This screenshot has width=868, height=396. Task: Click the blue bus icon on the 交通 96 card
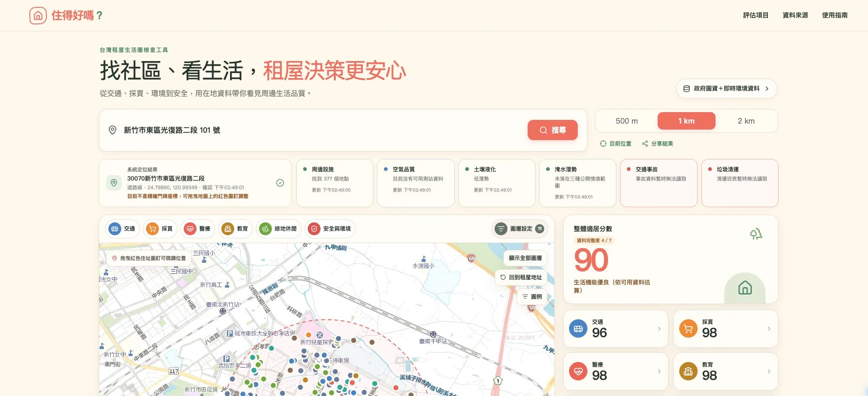coord(578,329)
